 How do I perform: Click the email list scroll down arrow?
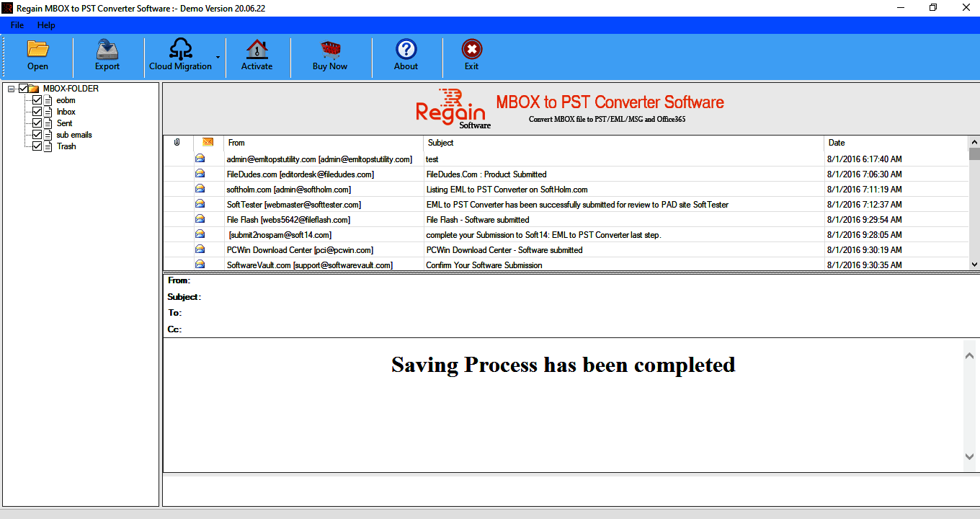click(974, 265)
